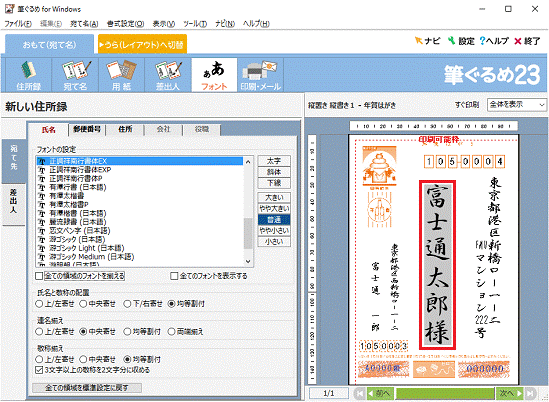Click すぐ印刷 quick print link

(467, 105)
